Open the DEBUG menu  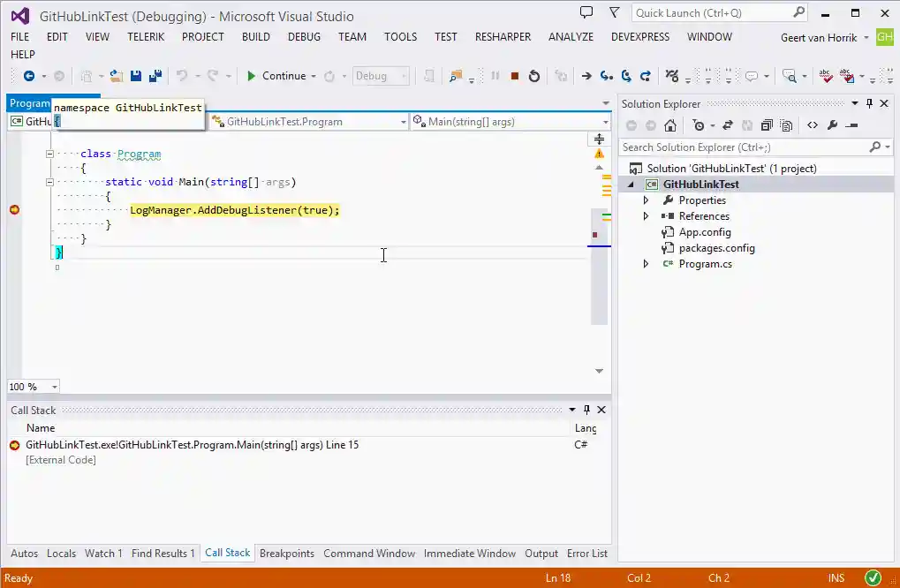point(304,37)
